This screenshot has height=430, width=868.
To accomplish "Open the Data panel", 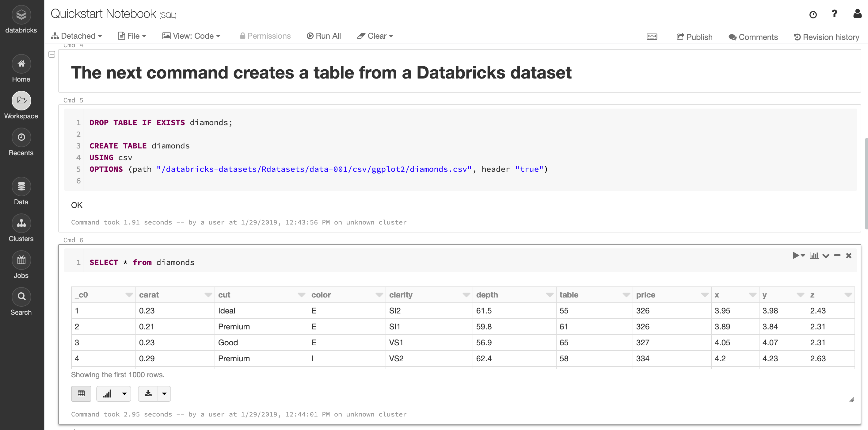I will tap(21, 191).
